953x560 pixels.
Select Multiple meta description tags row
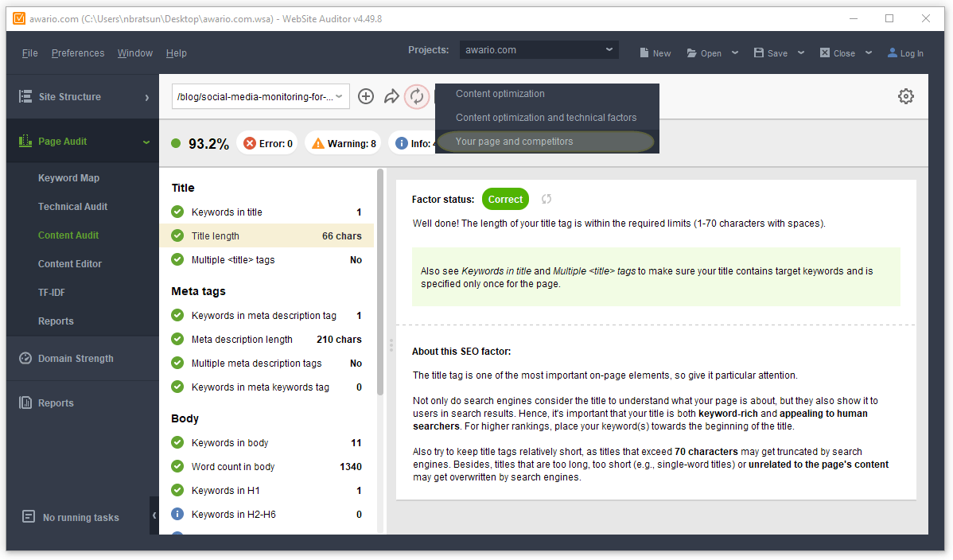pos(266,363)
